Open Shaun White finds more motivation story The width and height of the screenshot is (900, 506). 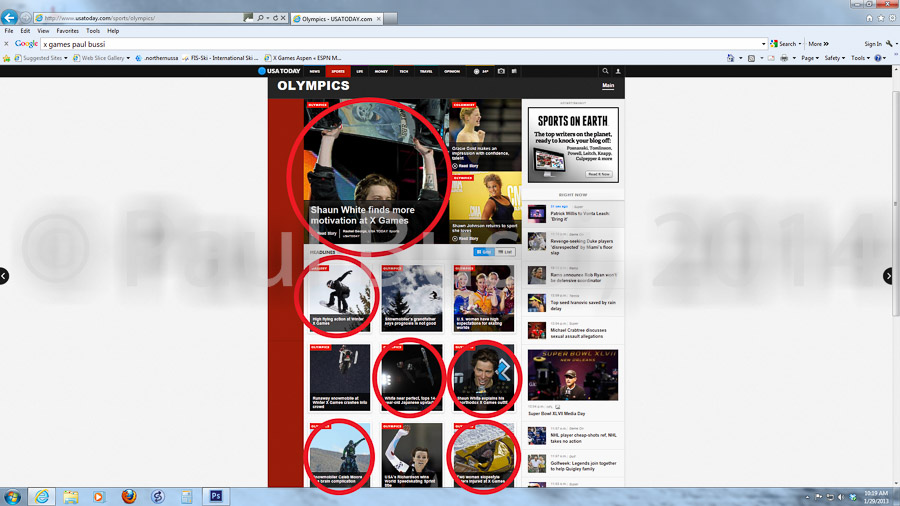(362, 215)
